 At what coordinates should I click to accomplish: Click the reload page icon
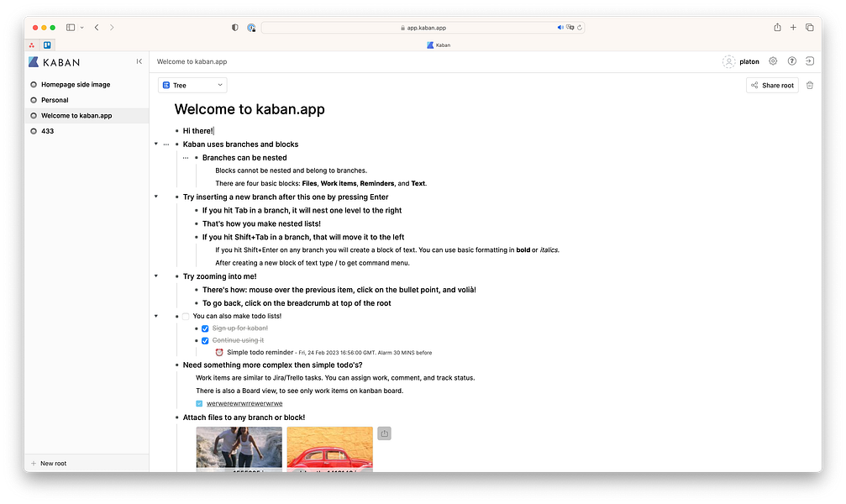580,28
